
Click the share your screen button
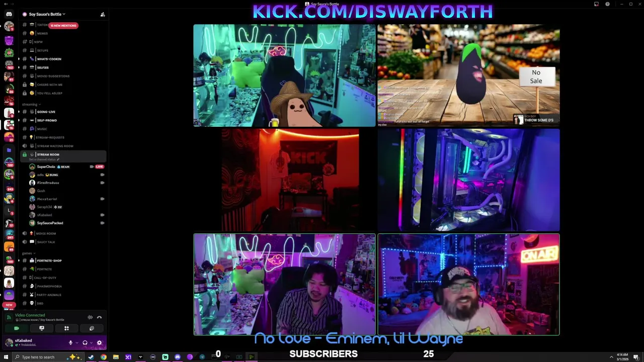point(42,328)
